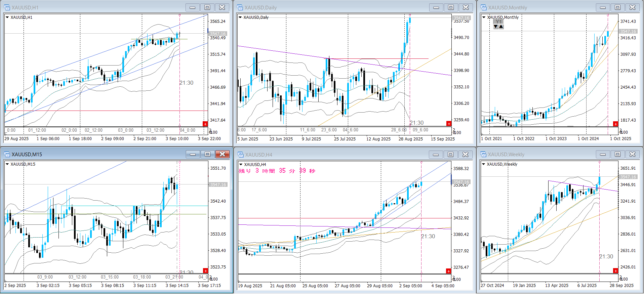Click the XAUUSD,Daily chart window icon
This screenshot has height=294, width=644.
pos(240,7)
